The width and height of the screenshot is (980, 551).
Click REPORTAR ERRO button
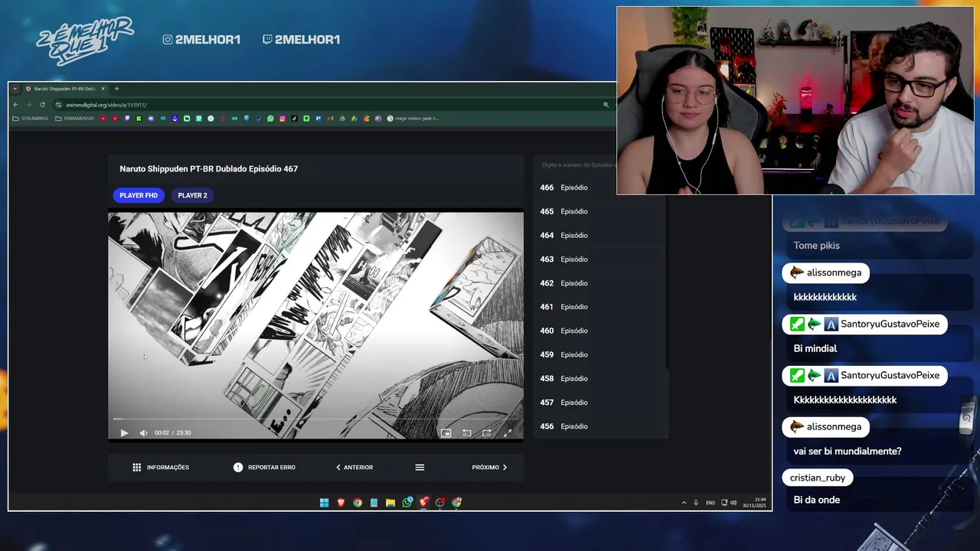(264, 468)
